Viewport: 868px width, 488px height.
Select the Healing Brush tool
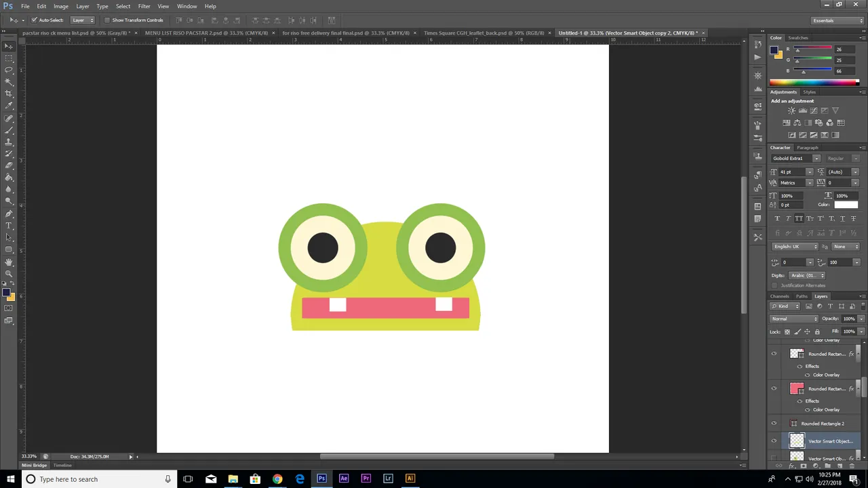(9, 119)
